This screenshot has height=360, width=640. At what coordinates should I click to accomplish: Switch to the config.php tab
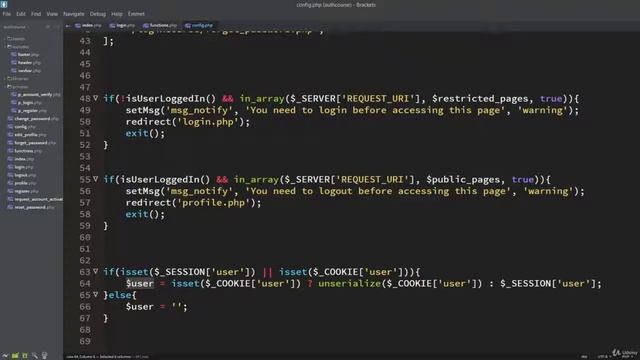pos(199,25)
